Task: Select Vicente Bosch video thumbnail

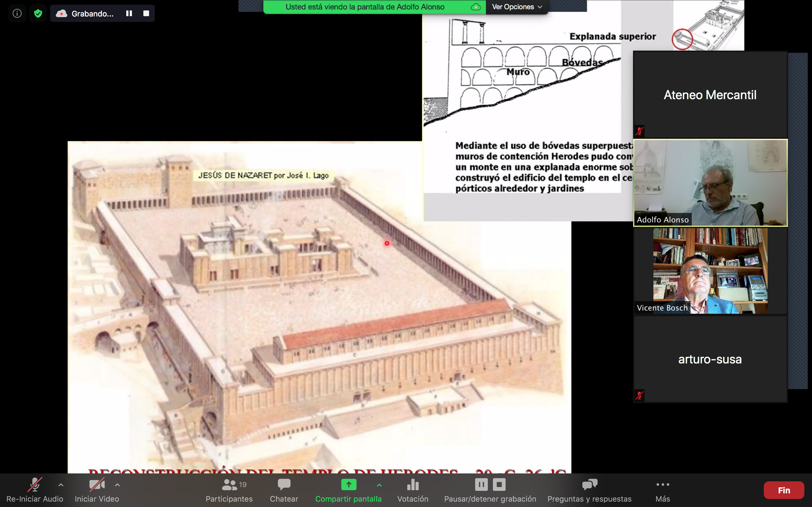Action: (x=710, y=271)
